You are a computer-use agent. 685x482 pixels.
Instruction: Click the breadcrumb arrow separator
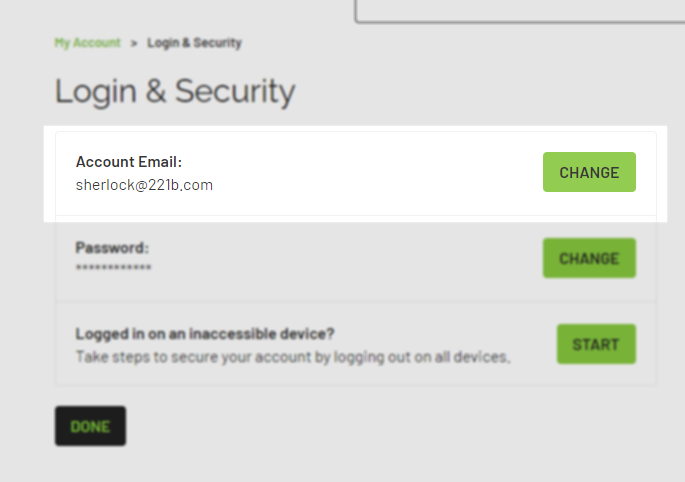tap(134, 43)
